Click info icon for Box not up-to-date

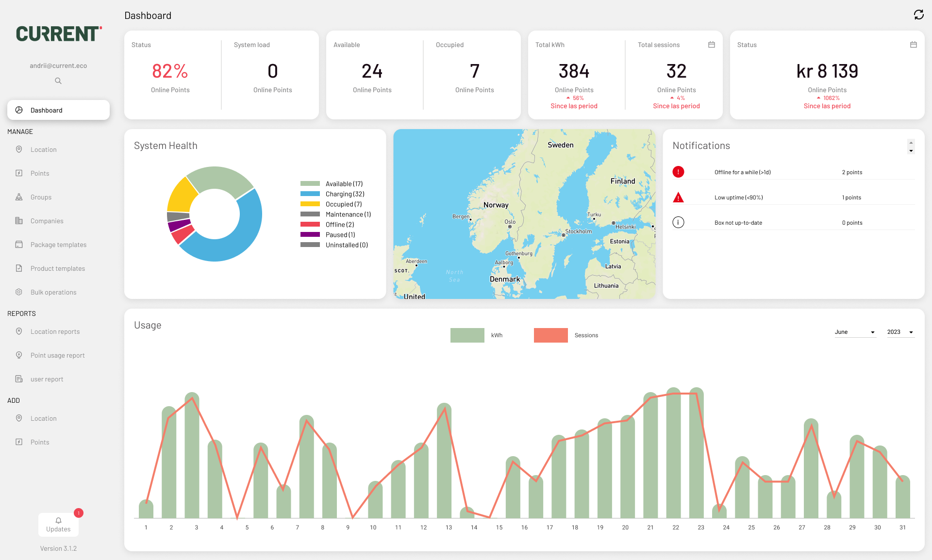point(678,222)
